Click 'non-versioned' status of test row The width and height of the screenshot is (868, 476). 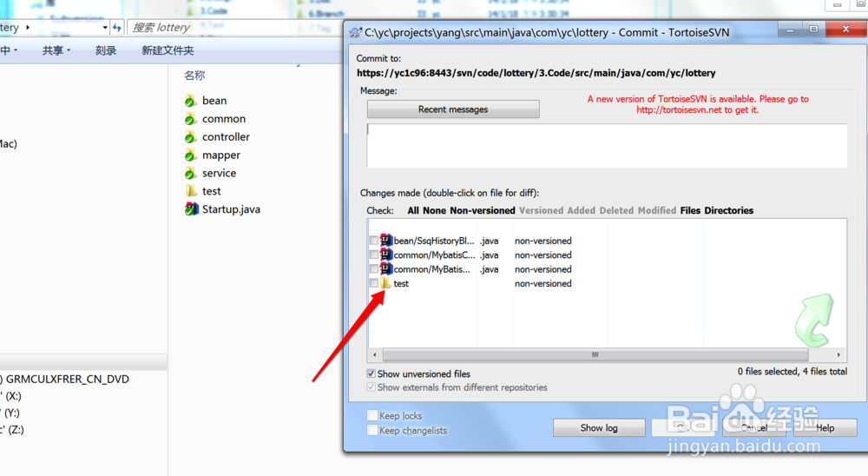coord(543,283)
